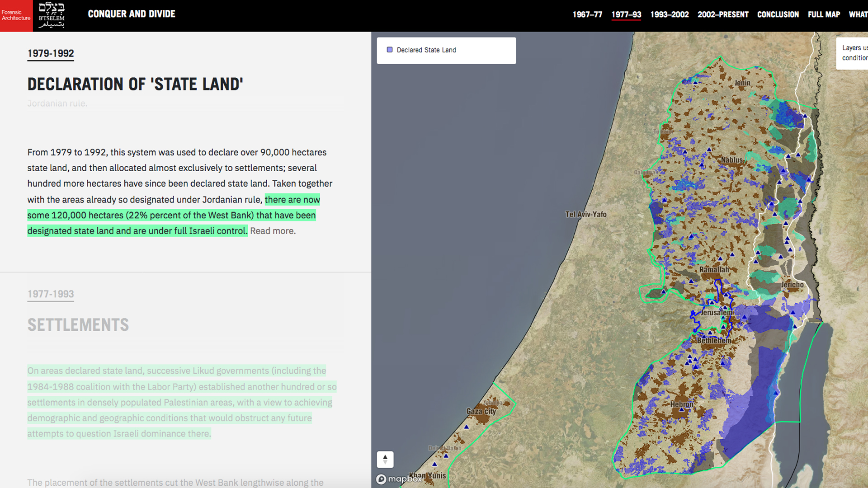Click settlement triangle marker near Hebron label

(681, 410)
